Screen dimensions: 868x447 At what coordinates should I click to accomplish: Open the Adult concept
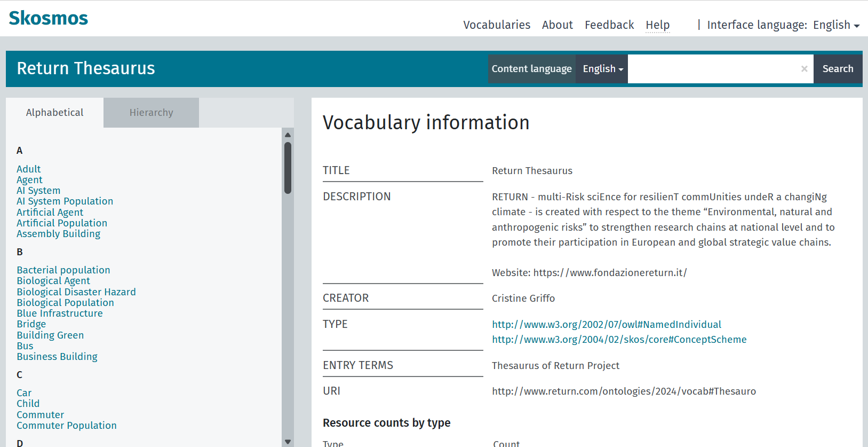29,169
